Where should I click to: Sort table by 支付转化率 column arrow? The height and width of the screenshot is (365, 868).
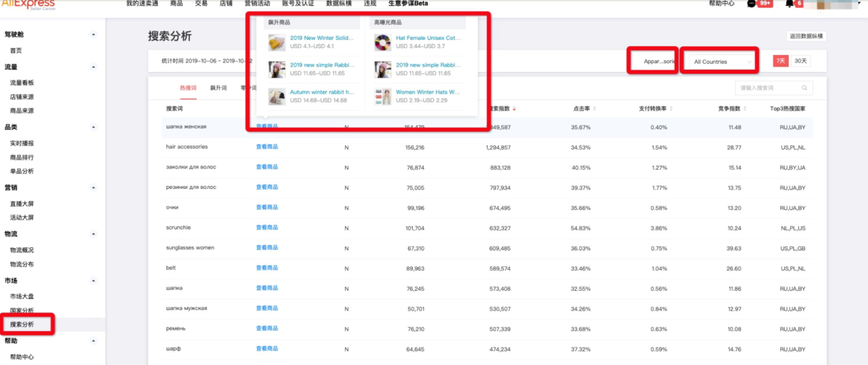671,109
